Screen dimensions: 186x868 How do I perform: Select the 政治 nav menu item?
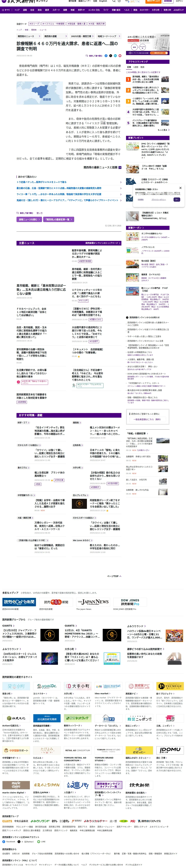(x=40, y=10)
